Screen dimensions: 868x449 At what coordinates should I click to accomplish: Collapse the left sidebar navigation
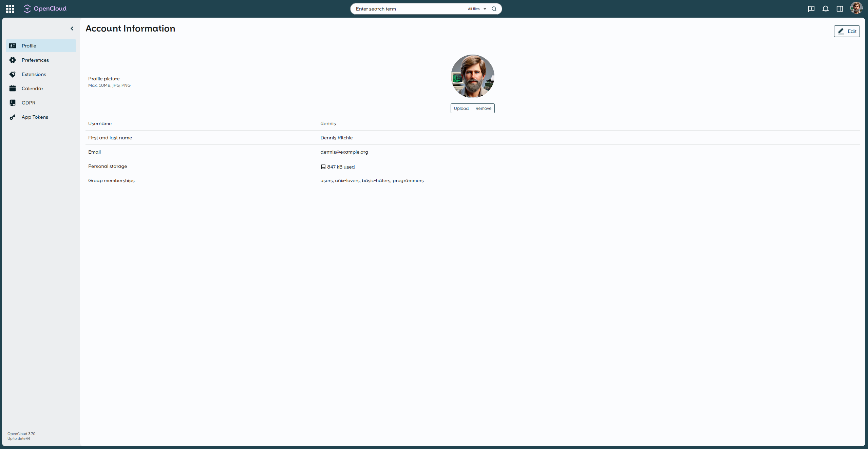coord(72,28)
